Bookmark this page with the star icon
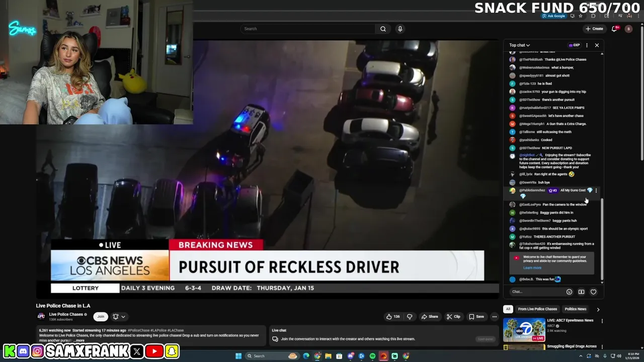This screenshot has width=644, height=362. click(x=580, y=16)
